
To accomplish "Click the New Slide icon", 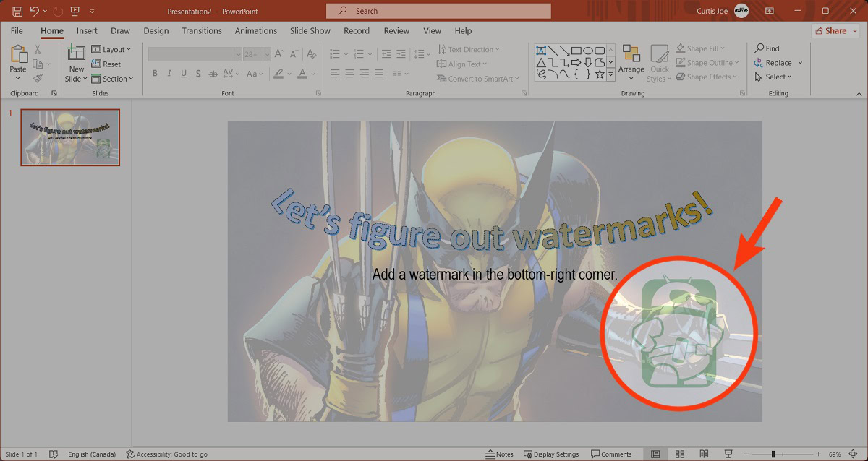I will pos(76,53).
